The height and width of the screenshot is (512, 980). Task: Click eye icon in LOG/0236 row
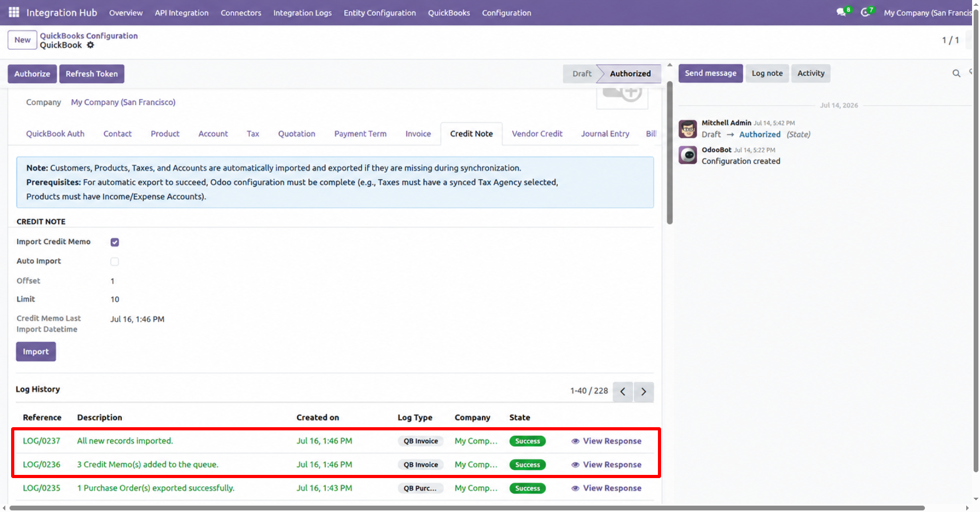pyautogui.click(x=575, y=465)
